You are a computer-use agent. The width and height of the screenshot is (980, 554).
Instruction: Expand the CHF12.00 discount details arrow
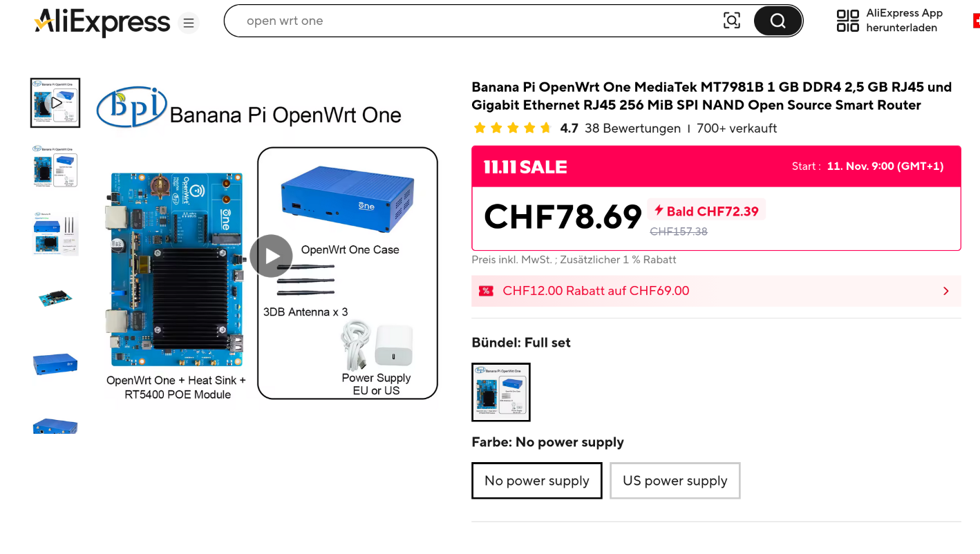point(946,291)
